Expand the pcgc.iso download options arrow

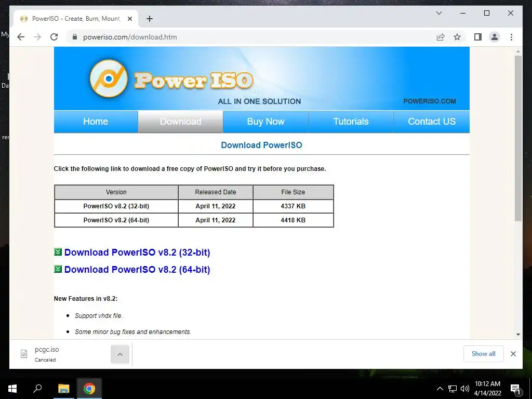click(x=120, y=354)
